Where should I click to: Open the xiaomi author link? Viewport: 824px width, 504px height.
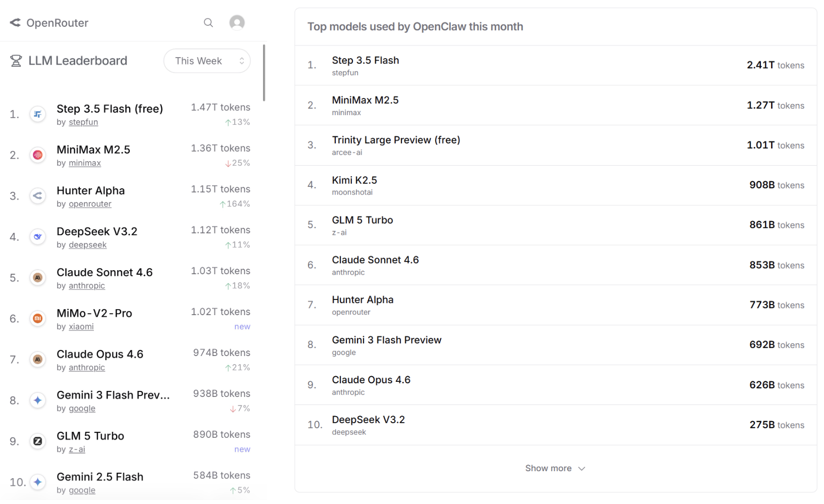[x=81, y=327]
